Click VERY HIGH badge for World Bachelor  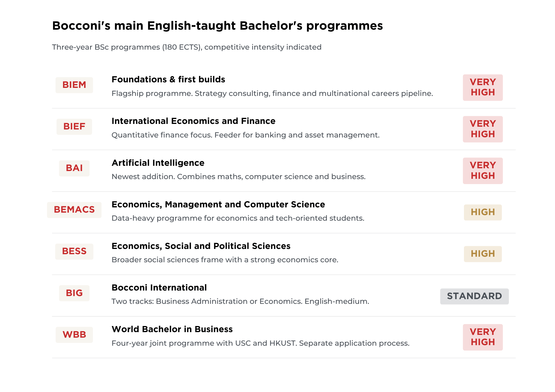coord(483,337)
